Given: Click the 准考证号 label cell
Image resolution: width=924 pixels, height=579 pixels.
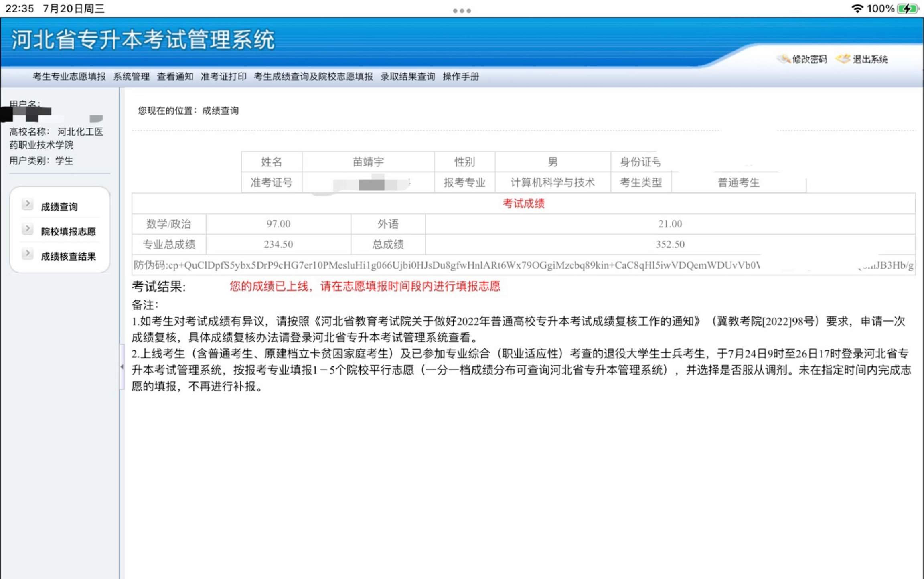Looking at the screenshot, I should [272, 183].
